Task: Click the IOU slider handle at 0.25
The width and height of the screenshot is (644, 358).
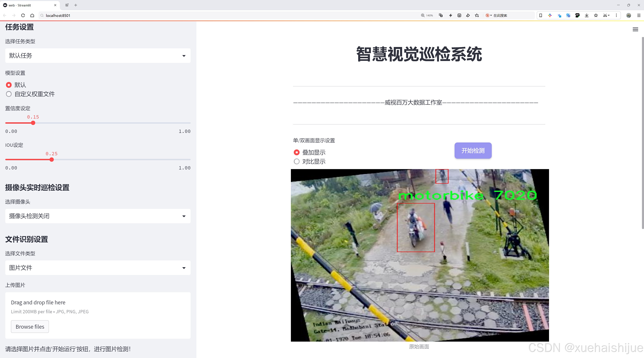Action: (x=51, y=160)
